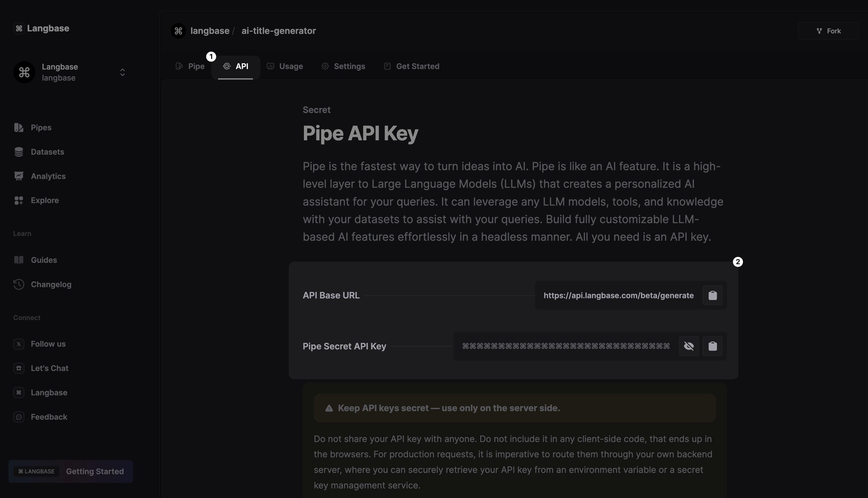Click the Fork button
This screenshot has height=498, width=868.
(828, 31)
